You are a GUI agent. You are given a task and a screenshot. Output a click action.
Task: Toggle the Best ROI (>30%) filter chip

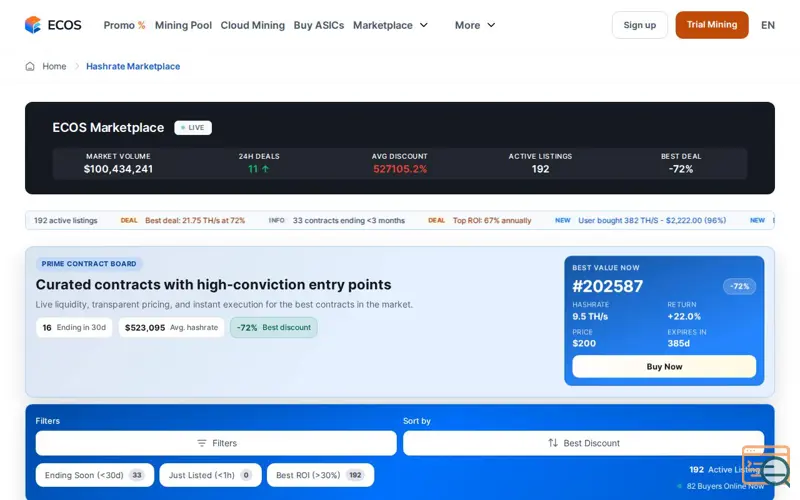tap(320, 475)
